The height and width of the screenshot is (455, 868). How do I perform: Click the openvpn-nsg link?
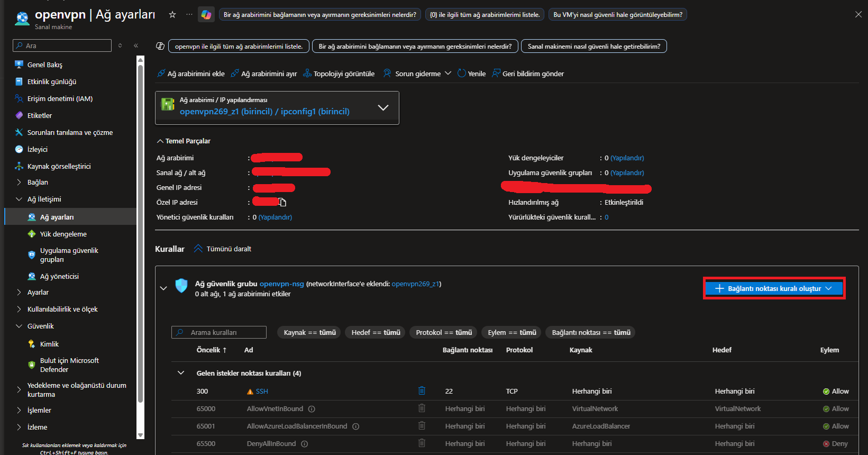click(281, 284)
